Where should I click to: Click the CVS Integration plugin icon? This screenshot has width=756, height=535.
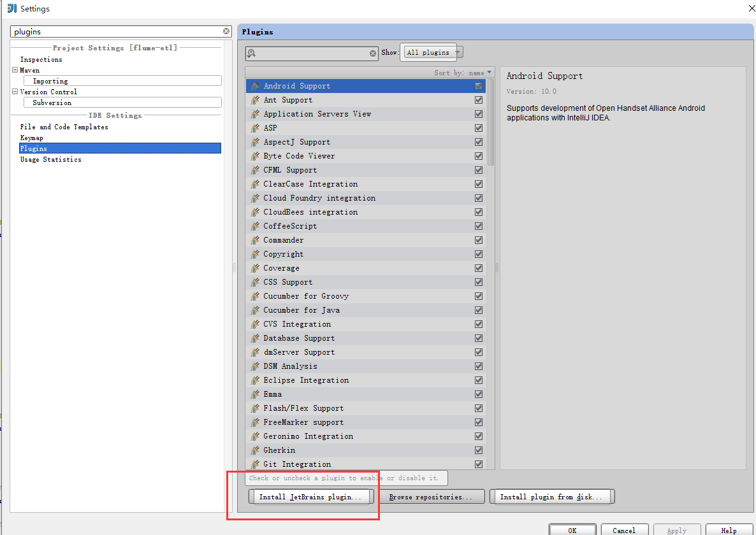pos(255,324)
